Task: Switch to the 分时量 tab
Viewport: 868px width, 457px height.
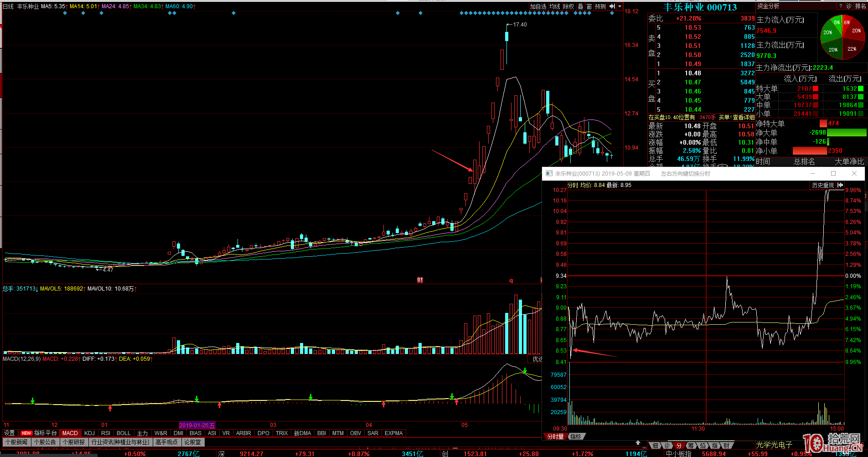Action: coord(555,436)
